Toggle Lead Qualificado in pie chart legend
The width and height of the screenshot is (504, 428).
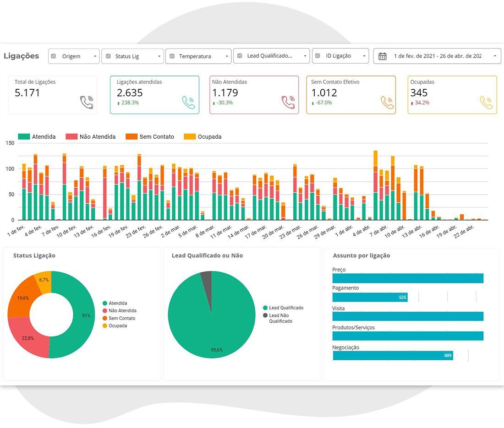click(x=283, y=308)
